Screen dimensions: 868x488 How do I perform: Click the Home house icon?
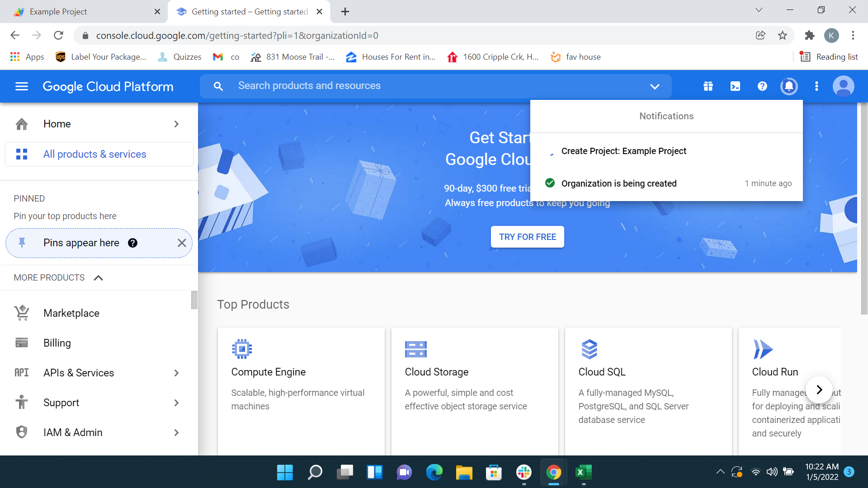(22, 124)
